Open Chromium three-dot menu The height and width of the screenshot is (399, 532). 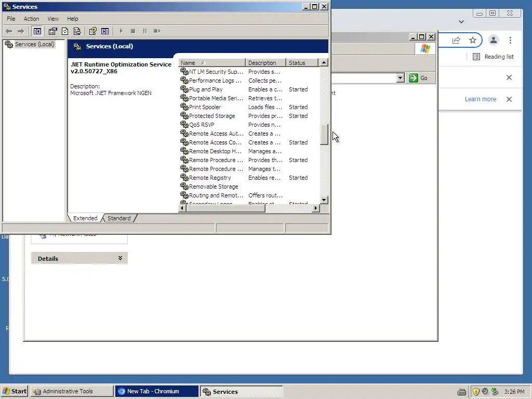[510, 41]
